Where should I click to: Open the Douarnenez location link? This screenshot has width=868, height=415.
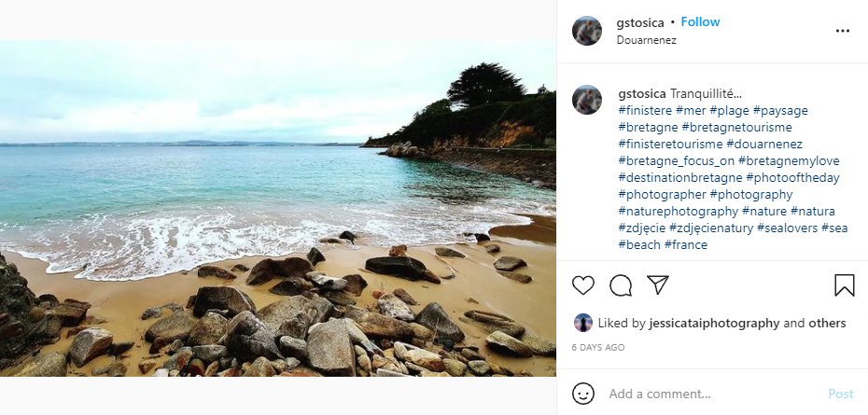pos(646,40)
